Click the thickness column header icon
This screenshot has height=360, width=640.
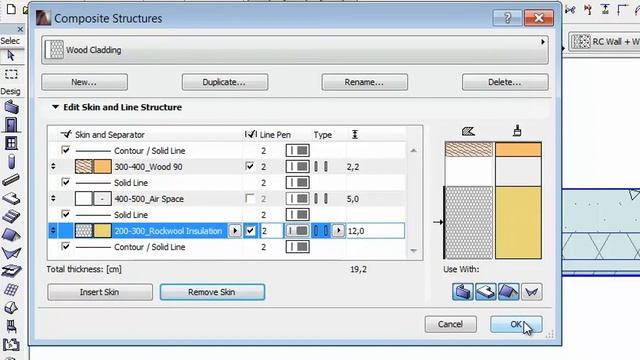pos(355,134)
